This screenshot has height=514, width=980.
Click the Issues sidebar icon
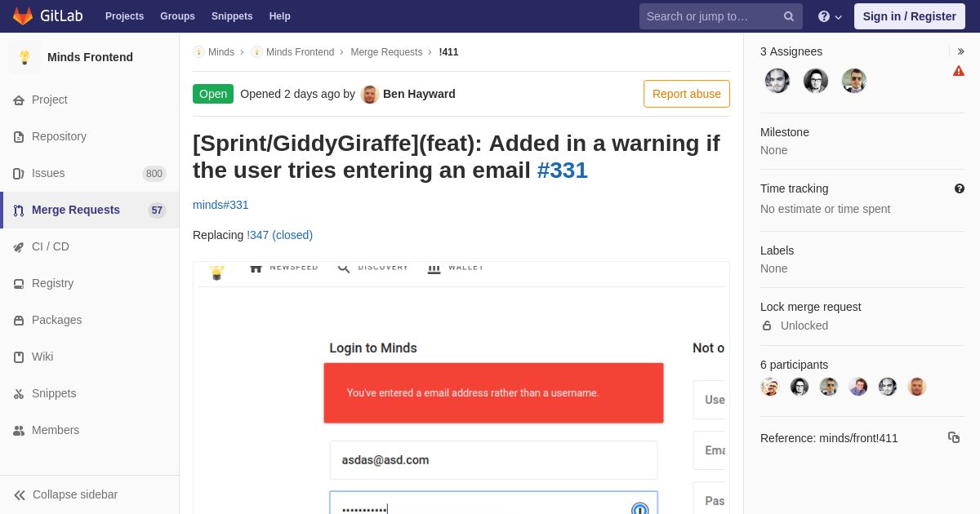click(x=19, y=173)
